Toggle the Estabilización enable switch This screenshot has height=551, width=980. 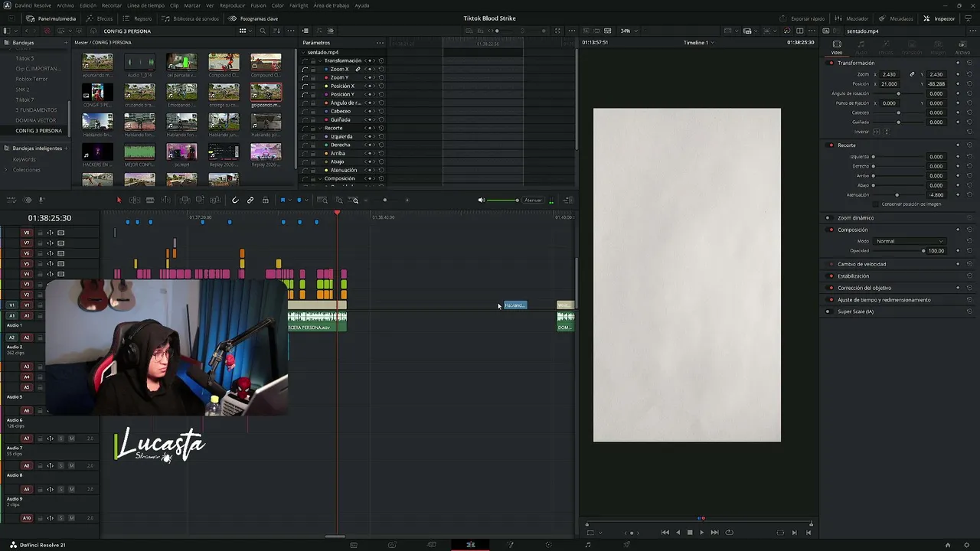831,276
